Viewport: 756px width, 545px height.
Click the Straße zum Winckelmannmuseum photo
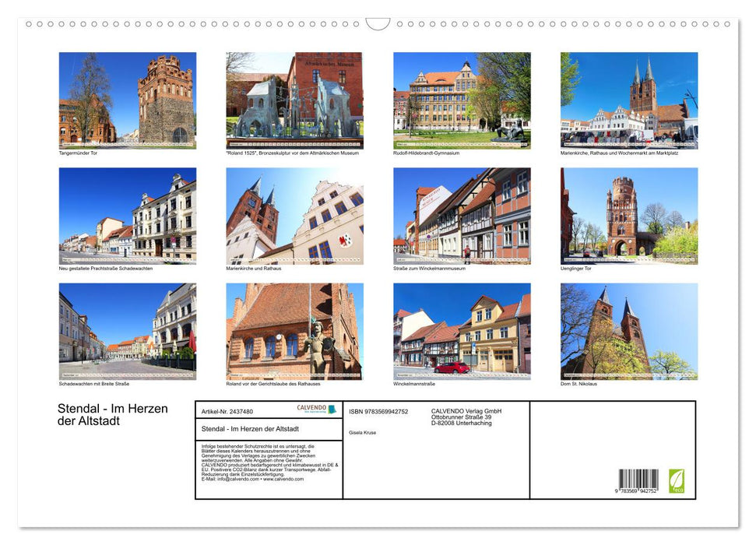462,216
